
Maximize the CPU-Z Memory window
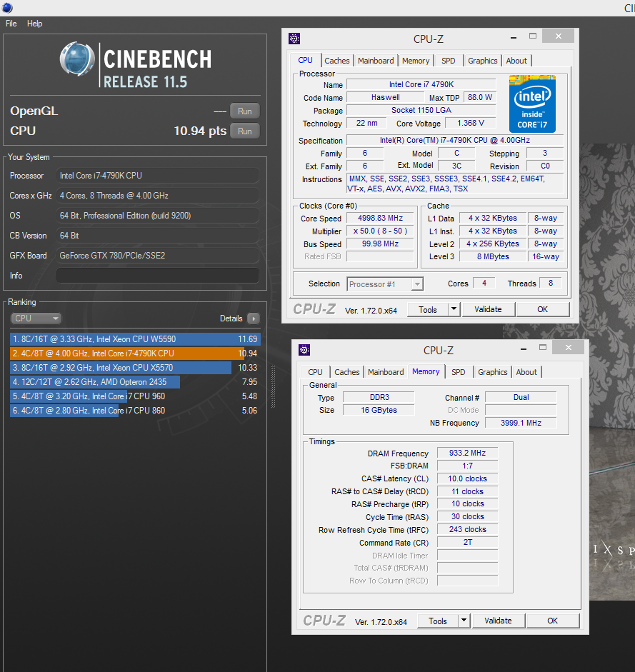(543, 348)
